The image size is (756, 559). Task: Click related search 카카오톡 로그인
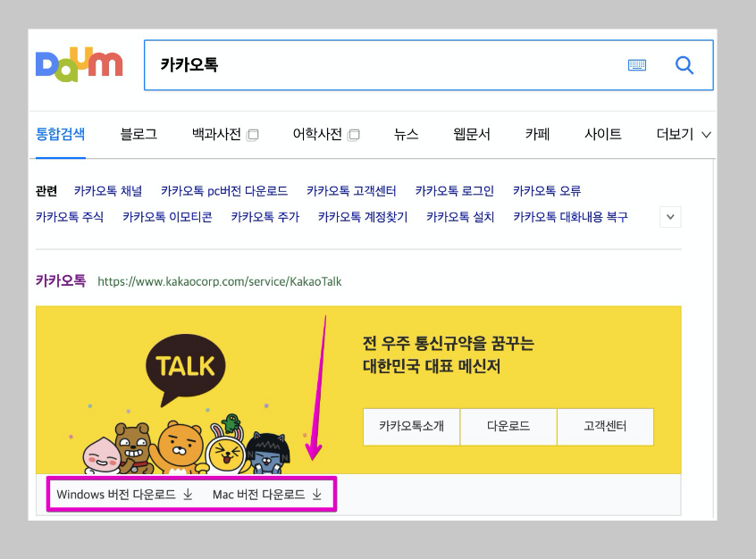(455, 191)
